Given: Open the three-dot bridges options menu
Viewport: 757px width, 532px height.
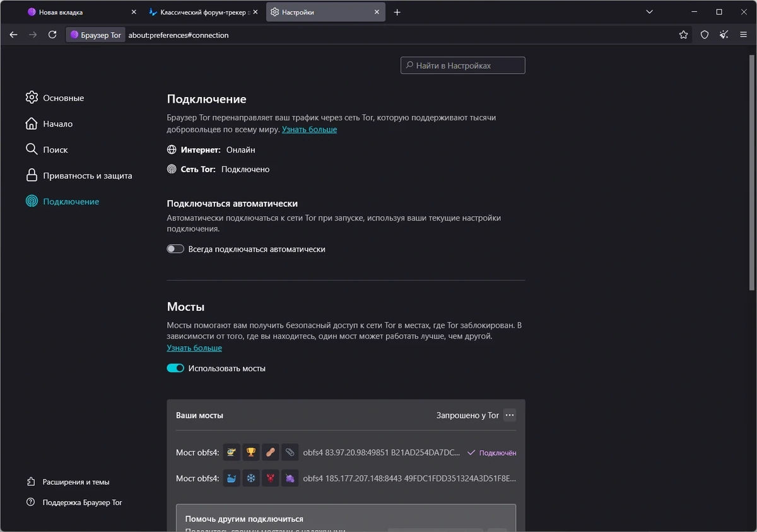Looking at the screenshot, I should tap(510, 415).
